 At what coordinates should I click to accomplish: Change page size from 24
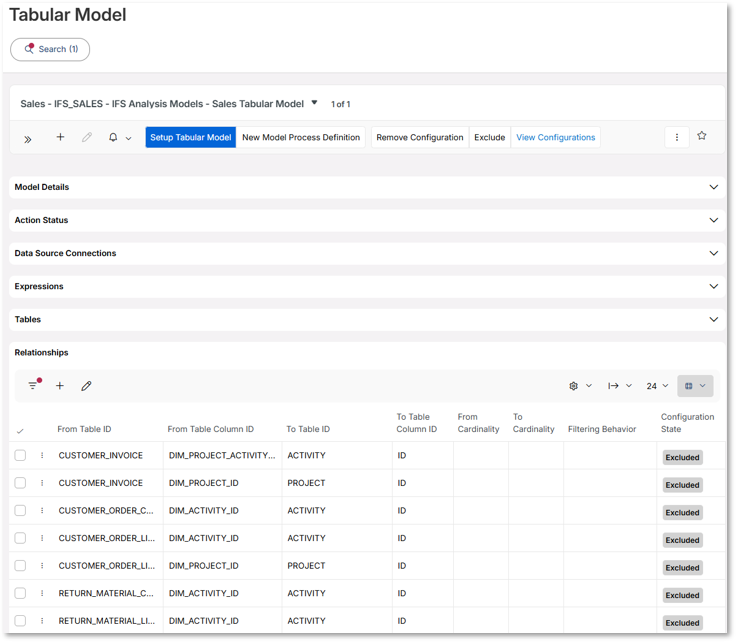coord(657,386)
